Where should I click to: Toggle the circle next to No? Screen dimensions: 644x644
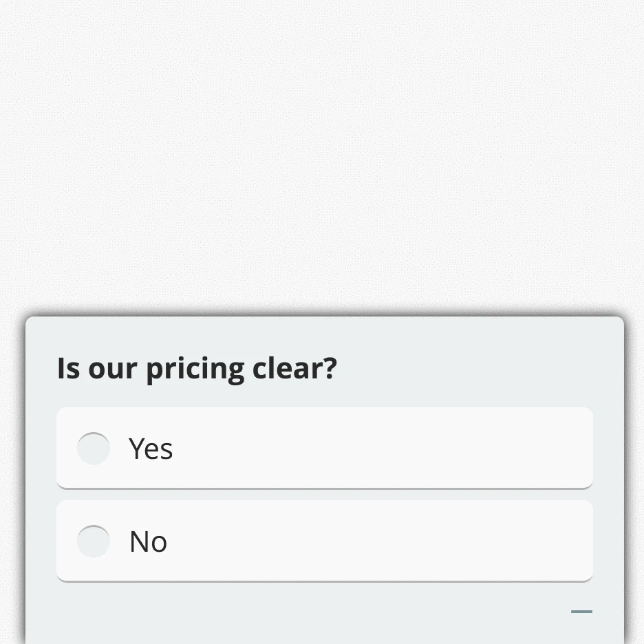(94, 541)
